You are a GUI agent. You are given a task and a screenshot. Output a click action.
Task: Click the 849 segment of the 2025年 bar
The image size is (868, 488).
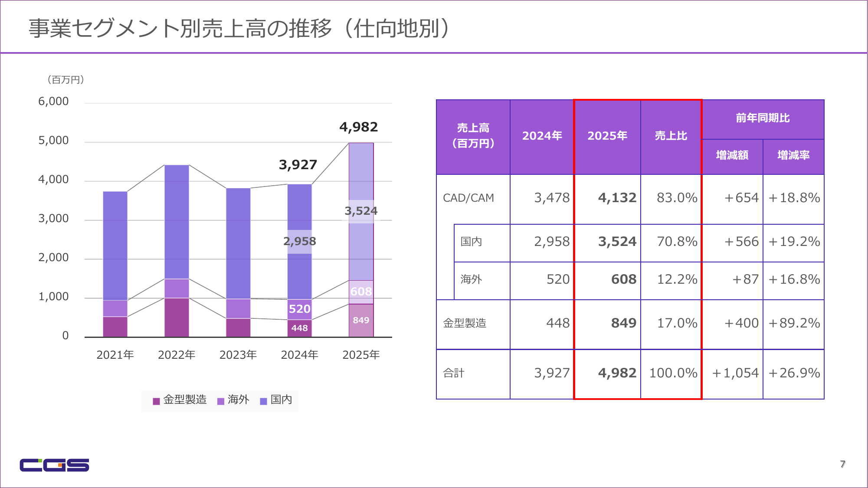tap(361, 320)
